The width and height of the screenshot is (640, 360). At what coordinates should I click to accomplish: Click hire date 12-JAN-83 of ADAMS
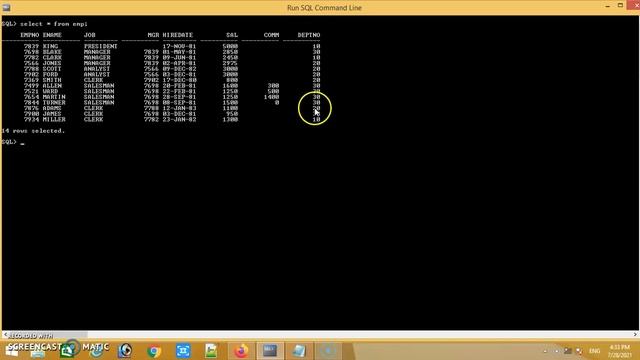coord(179,109)
